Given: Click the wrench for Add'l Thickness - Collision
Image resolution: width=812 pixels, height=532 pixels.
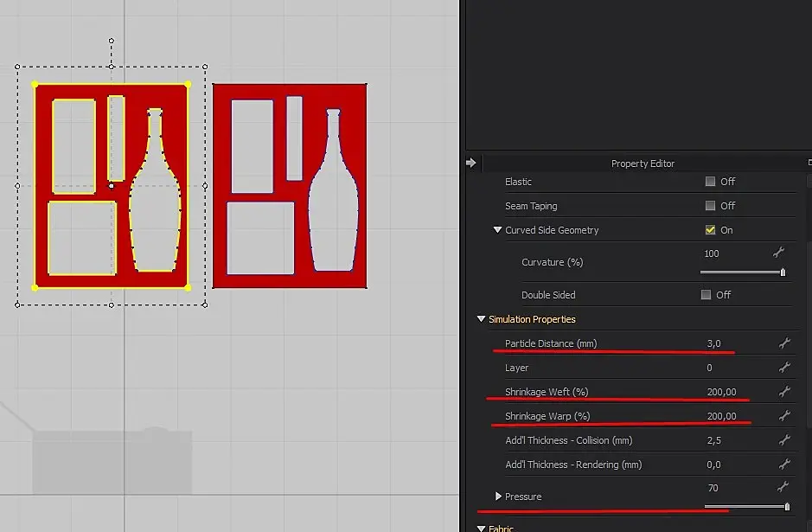Looking at the screenshot, I should coord(784,440).
